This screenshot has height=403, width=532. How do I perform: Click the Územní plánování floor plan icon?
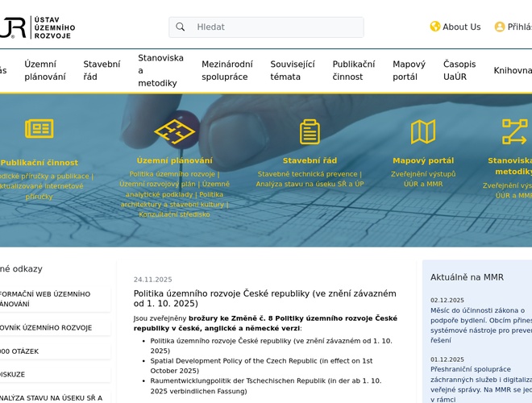(x=175, y=131)
